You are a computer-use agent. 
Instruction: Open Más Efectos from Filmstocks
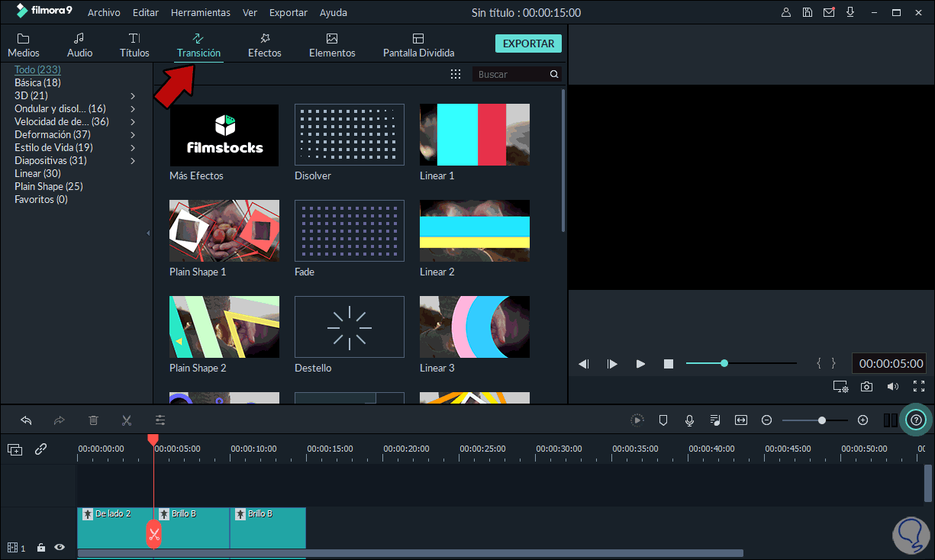pos(224,135)
